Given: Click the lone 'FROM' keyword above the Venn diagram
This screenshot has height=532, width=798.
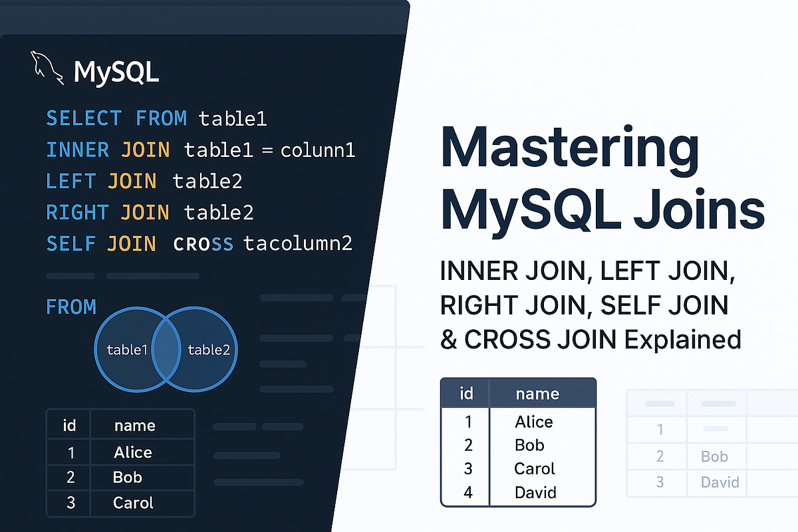Looking at the screenshot, I should (71, 307).
